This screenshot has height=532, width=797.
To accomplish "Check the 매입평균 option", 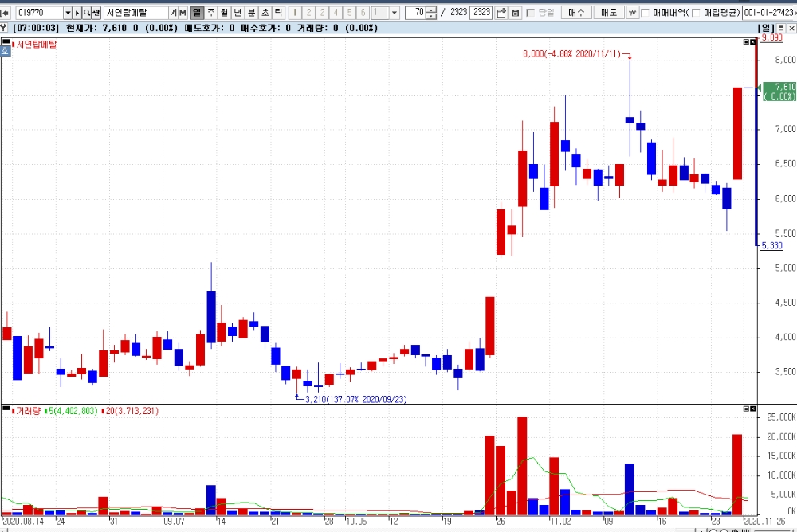I will pos(696,13).
